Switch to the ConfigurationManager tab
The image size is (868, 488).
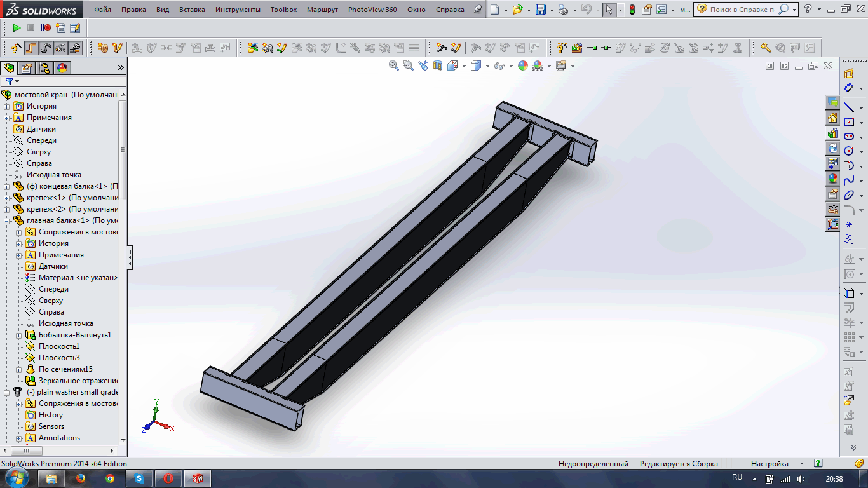[x=44, y=68]
